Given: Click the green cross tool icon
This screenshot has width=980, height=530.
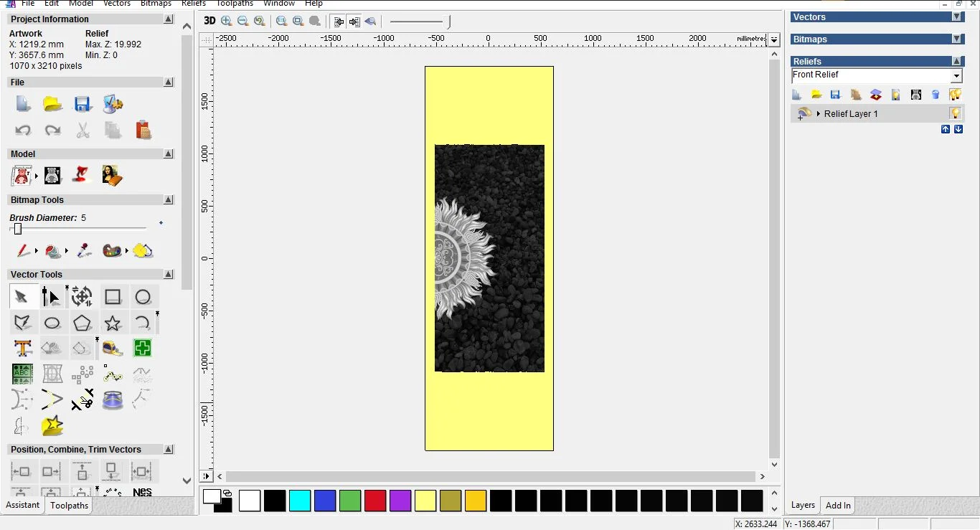Looking at the screenshot, I should pyautogui.click(x=143, y=349).
